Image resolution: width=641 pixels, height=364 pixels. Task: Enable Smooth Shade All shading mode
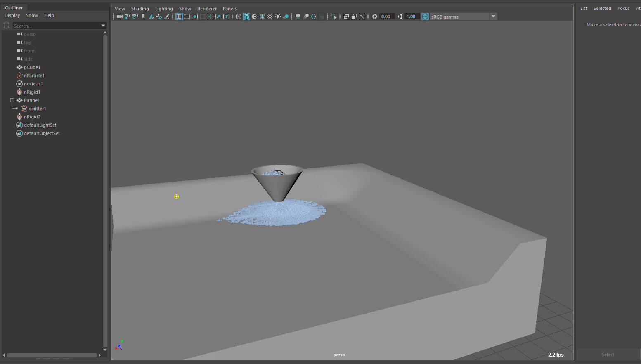click(246, 17)
